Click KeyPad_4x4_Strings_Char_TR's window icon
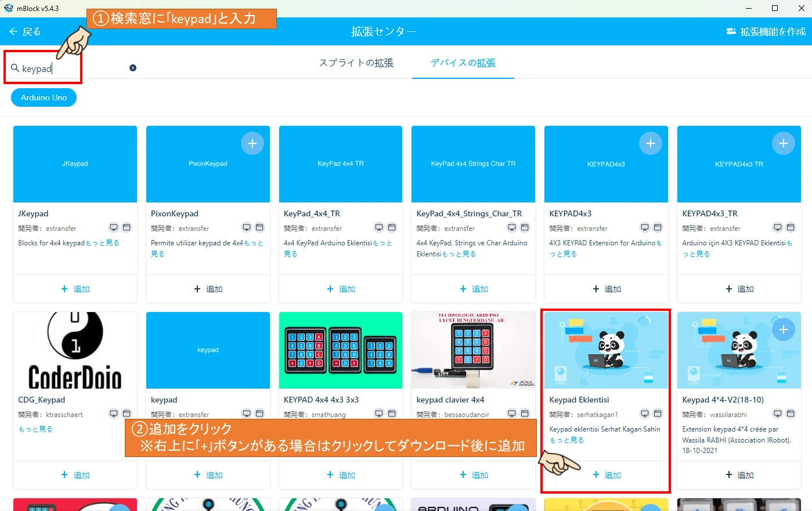Viewport: 812px width, 511px height. tap(525, 227)
